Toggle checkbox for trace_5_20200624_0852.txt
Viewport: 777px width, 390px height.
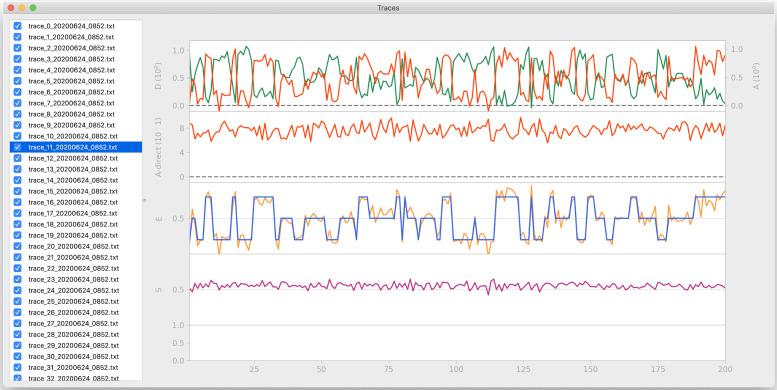click(x=18, y=81)
